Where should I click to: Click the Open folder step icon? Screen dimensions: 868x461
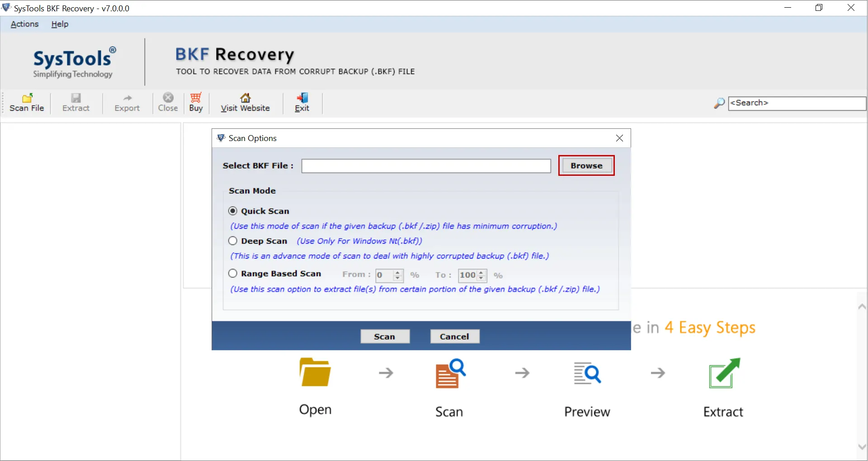[315, 372]
